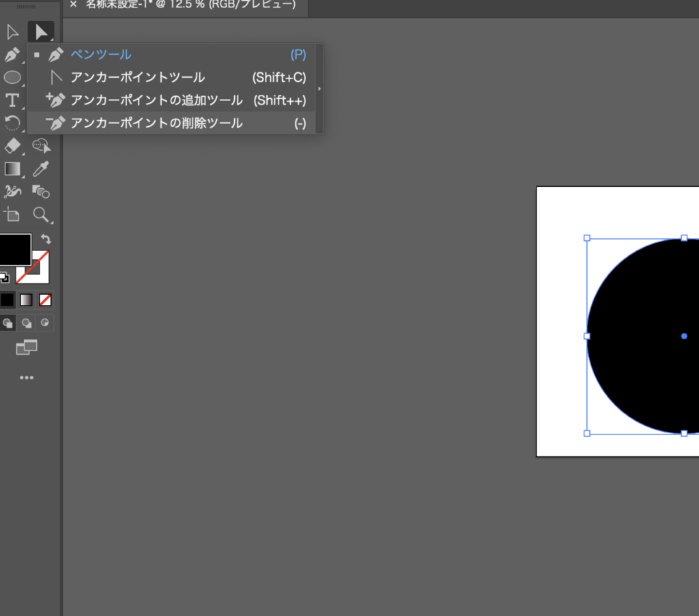Select the Eyedropper tool
Viewport: 699px width, 616px height.
click(41, 168)
